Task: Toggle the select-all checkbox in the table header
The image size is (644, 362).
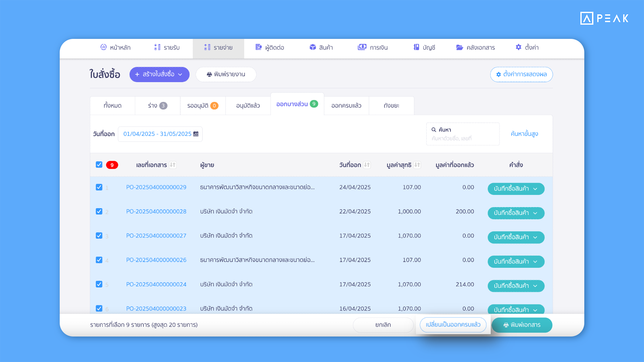Action: [99, 165]
